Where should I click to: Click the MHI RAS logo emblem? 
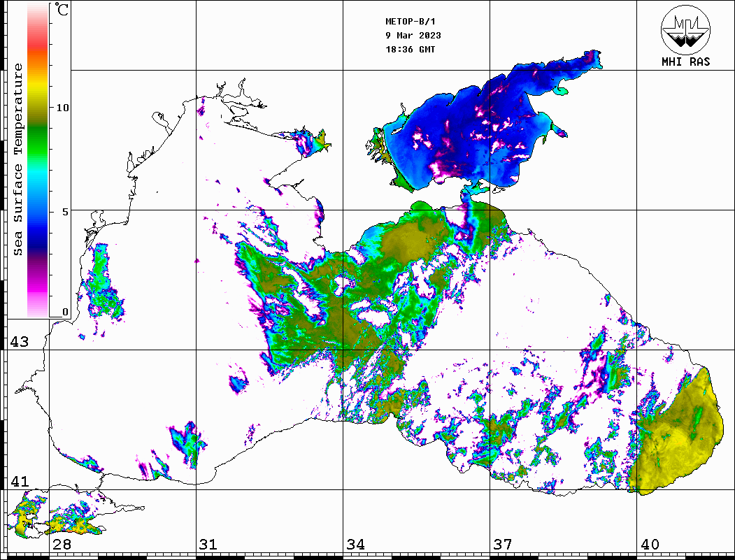[685, 29]
